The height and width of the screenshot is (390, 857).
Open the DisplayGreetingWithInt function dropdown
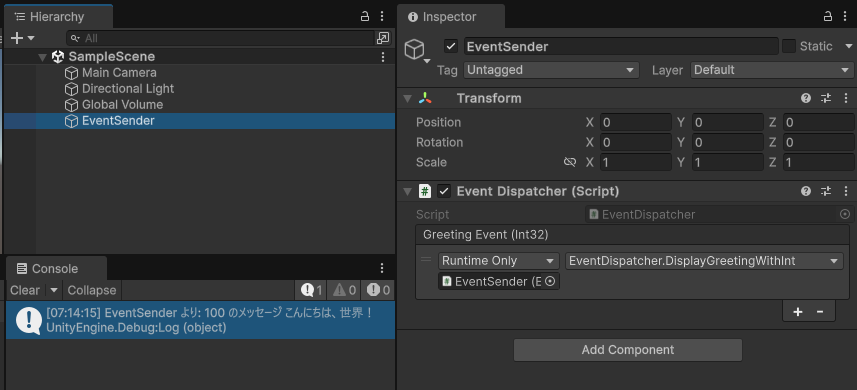click(704, 261)
